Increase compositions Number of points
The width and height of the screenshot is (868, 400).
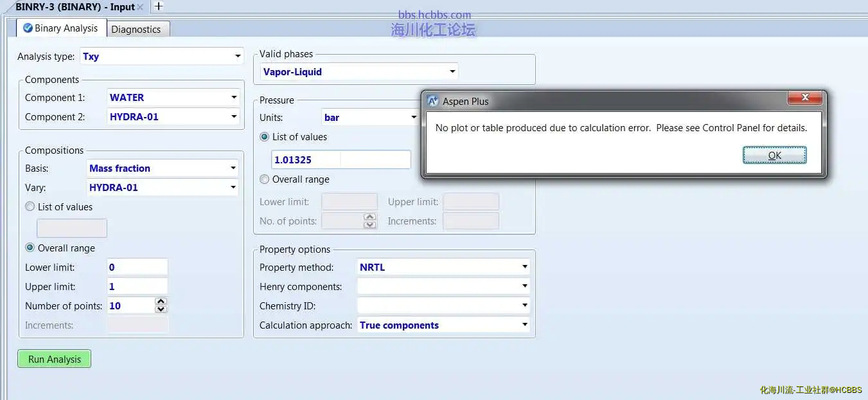click(161, 302)
